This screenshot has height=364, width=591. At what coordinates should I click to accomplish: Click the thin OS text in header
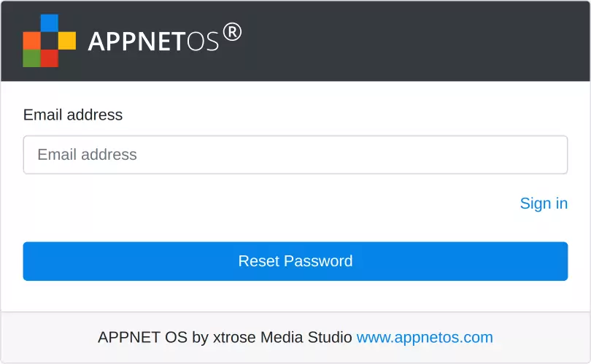click(202, 42)
